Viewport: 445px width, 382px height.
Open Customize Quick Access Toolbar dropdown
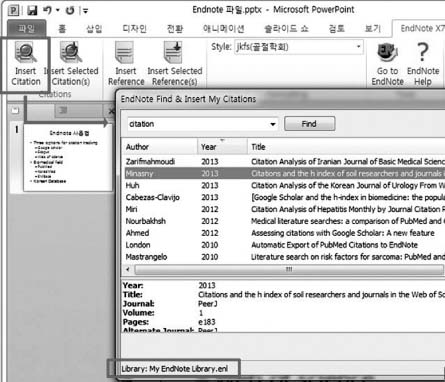point(85,11)
